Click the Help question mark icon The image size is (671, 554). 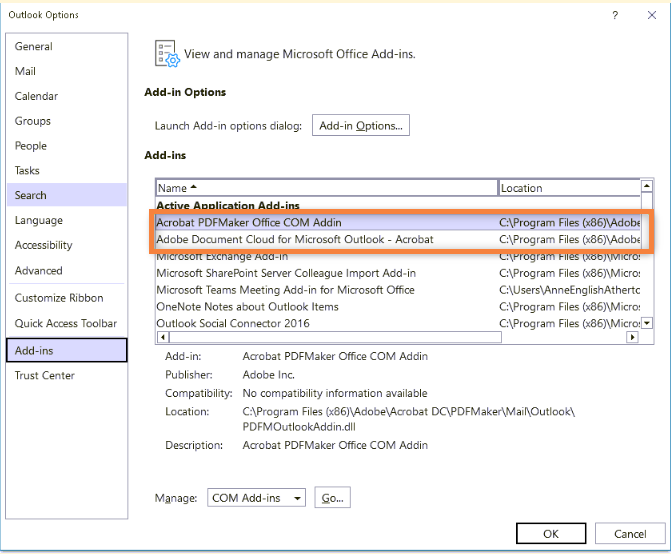pyautogui.click(x=615, y=15)
